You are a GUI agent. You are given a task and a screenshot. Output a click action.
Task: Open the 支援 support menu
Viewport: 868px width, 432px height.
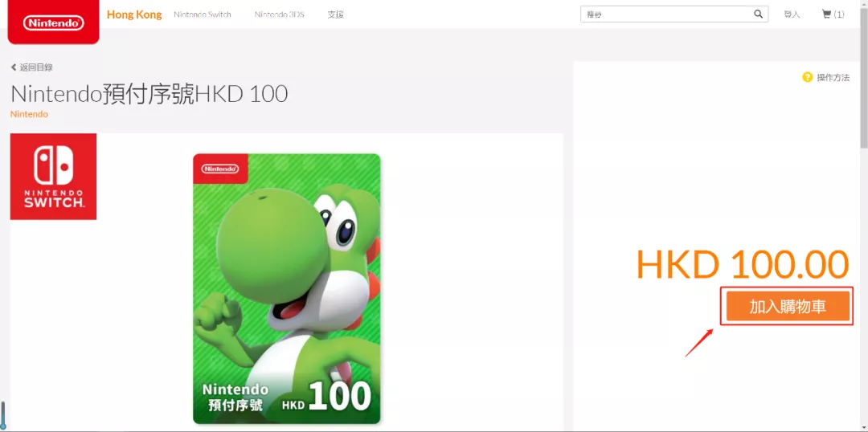click(x=335, y=14)
